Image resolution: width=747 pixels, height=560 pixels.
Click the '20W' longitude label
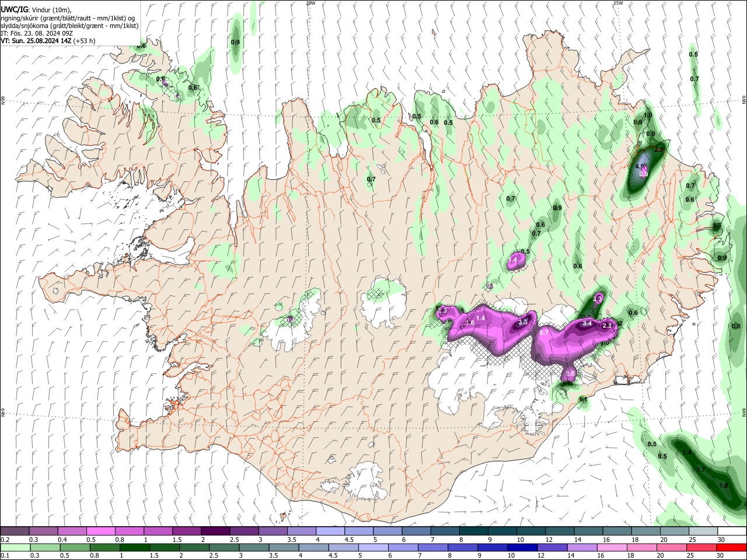pyautogui.click(x=310, y=3)
